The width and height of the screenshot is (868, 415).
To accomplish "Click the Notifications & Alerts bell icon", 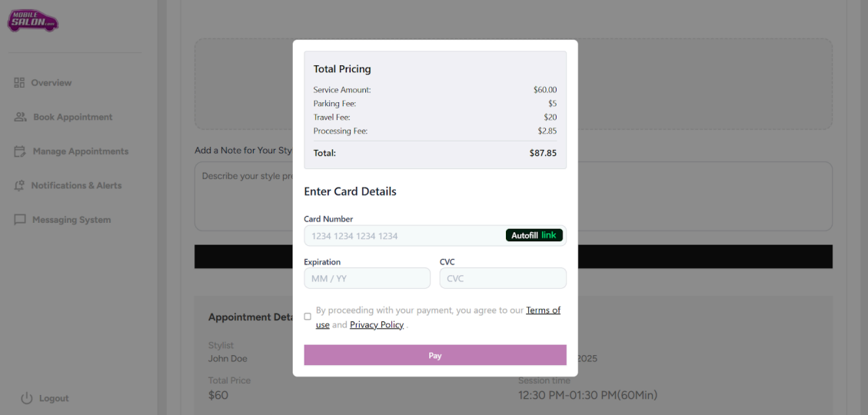I will click(x=20, y=185).
